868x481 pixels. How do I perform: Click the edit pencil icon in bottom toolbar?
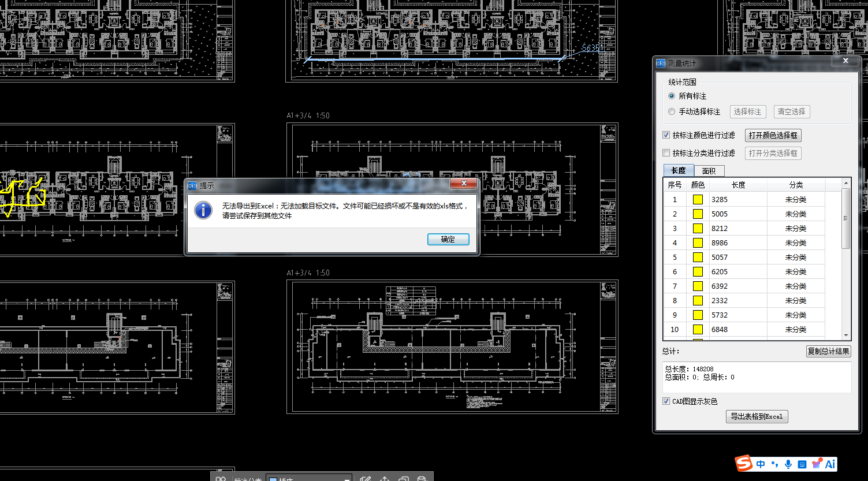(365, 478)
